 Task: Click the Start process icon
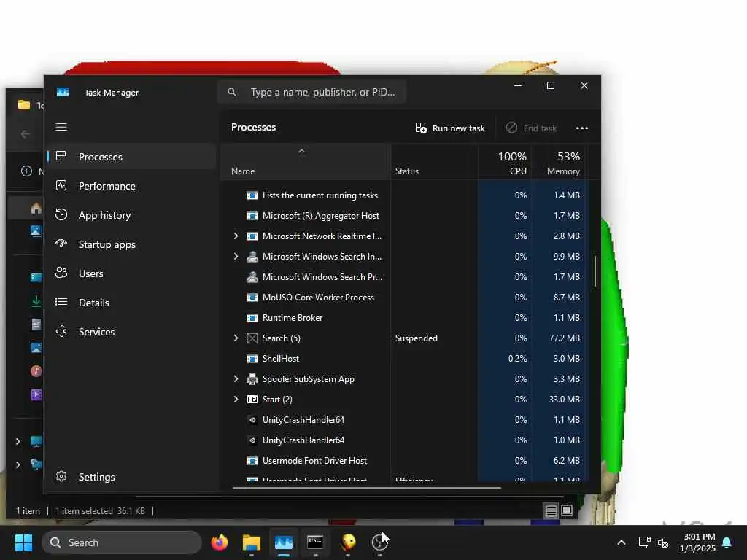tap(252, 400)
